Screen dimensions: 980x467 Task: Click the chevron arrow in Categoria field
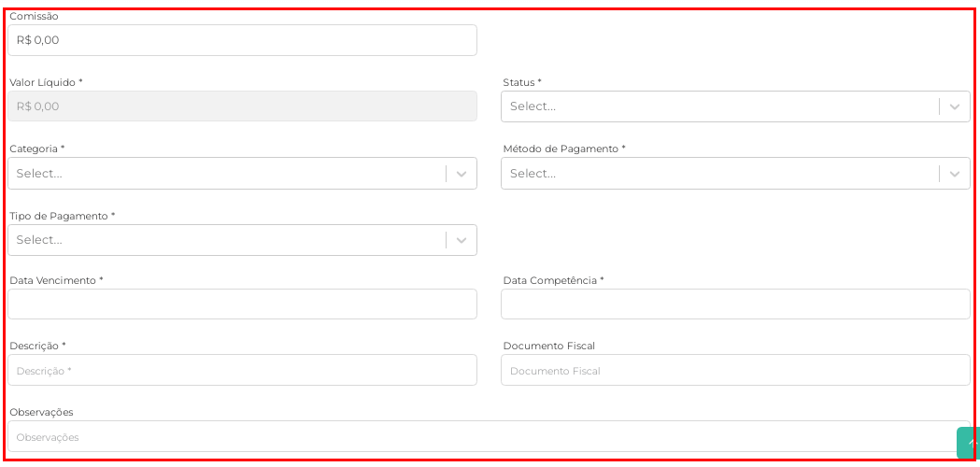tap(462, 173)
